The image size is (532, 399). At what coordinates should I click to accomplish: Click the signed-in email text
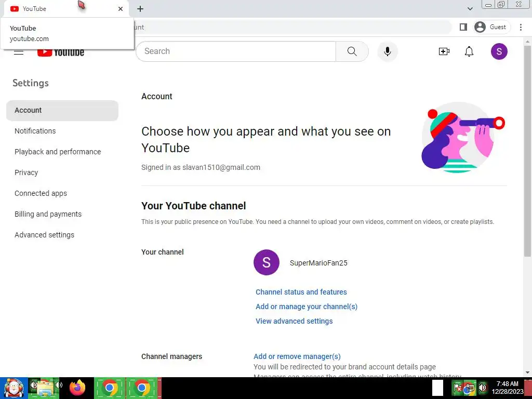tap(221, 168)
